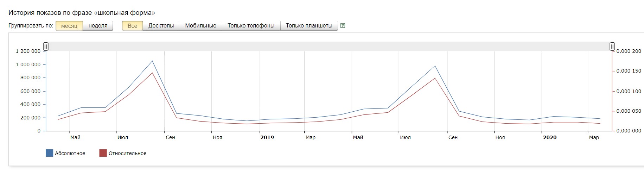
Task: Switch grouping to неделя
Action: pos(98,26)
